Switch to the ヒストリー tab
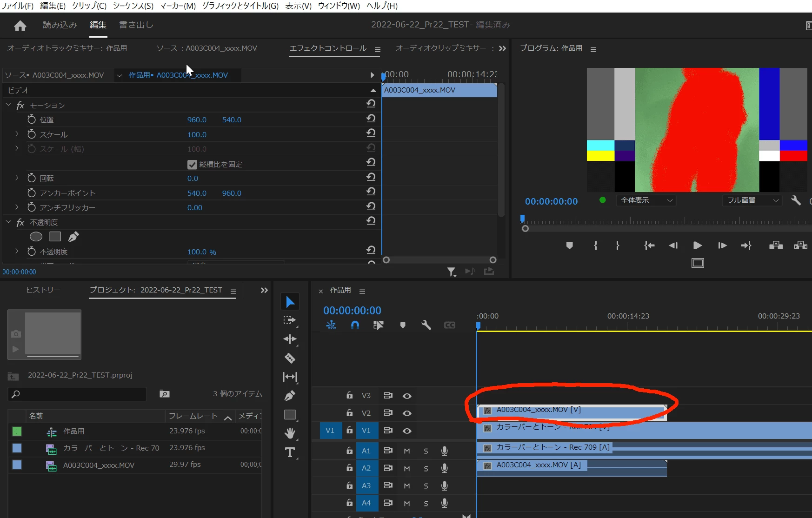Image resolution: width=812 pixels, height=518 pixels. 43,290
